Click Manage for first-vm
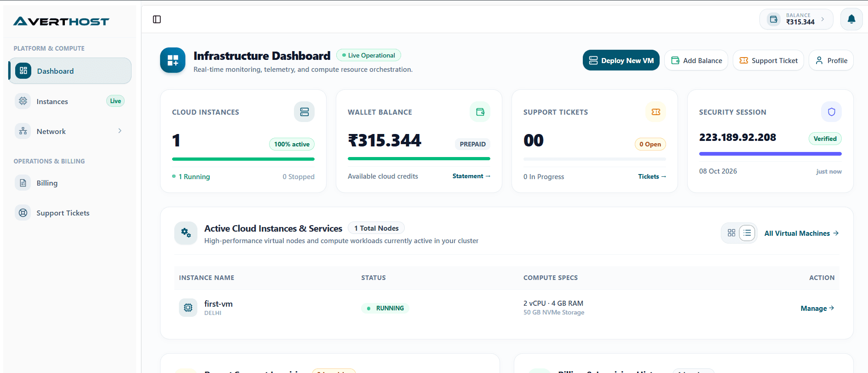Screen dimensions: 868x373 [x=817, y=308]
